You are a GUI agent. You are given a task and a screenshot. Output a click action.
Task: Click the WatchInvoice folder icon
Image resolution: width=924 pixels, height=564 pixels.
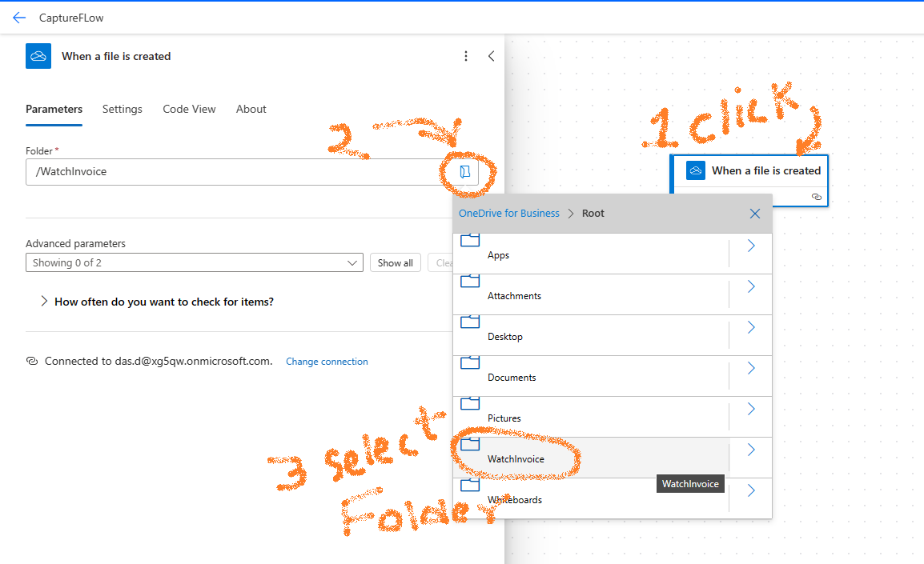point(470,444)
